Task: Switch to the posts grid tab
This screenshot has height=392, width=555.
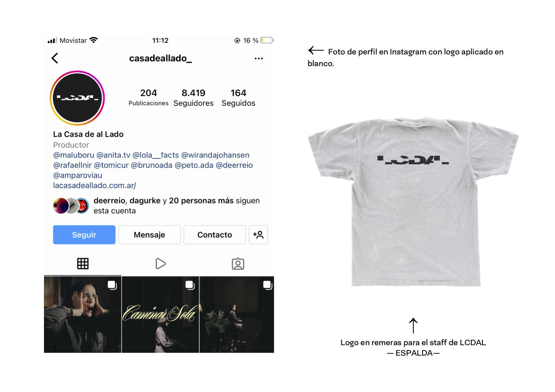Action: [x=83, y=264]
